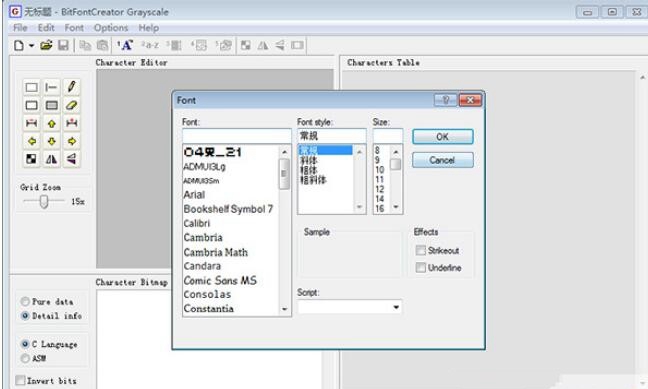
Task: Enable the Invert bits checkbox
Action: (x=20, y=380)
